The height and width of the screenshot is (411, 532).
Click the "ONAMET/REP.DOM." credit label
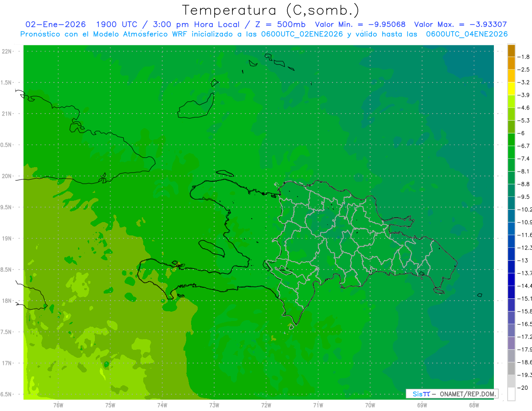[468, 394]
